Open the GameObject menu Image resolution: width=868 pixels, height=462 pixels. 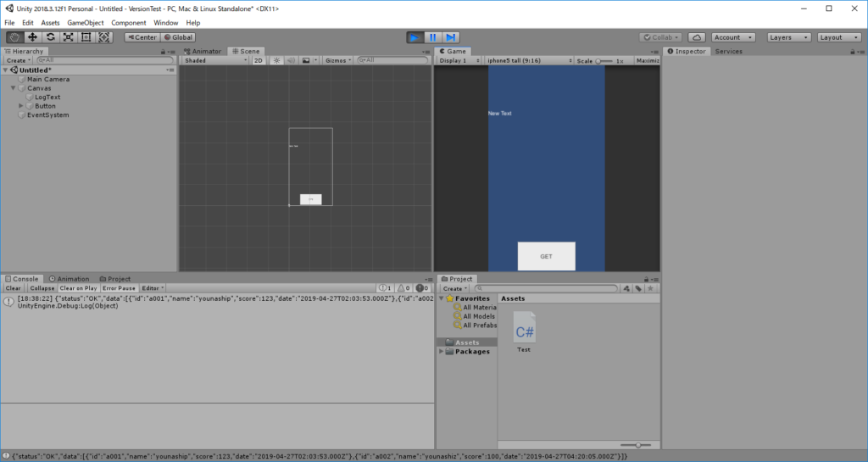(86, 23)
